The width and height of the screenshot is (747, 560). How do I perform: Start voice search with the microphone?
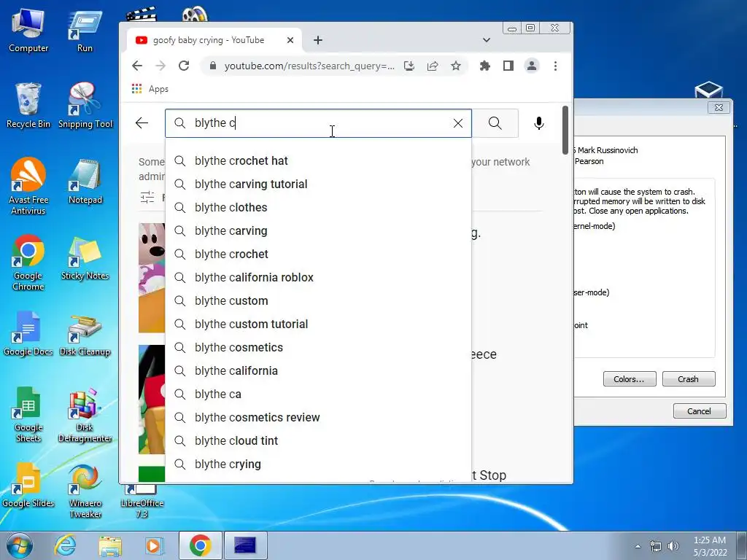[x=539, y=123]
